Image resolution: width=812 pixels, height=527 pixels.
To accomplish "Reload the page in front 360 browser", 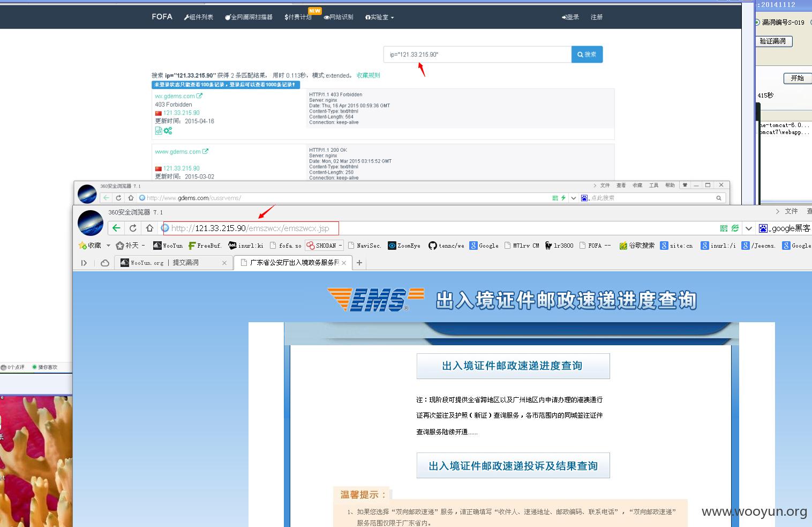I will click(x=133, y=228).
